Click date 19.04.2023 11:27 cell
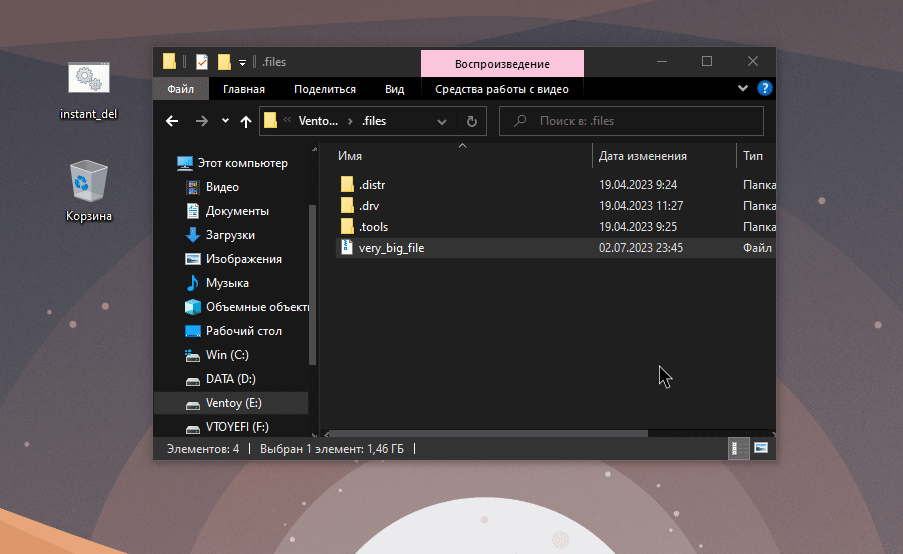903x554 pixels. coord(641,206)
